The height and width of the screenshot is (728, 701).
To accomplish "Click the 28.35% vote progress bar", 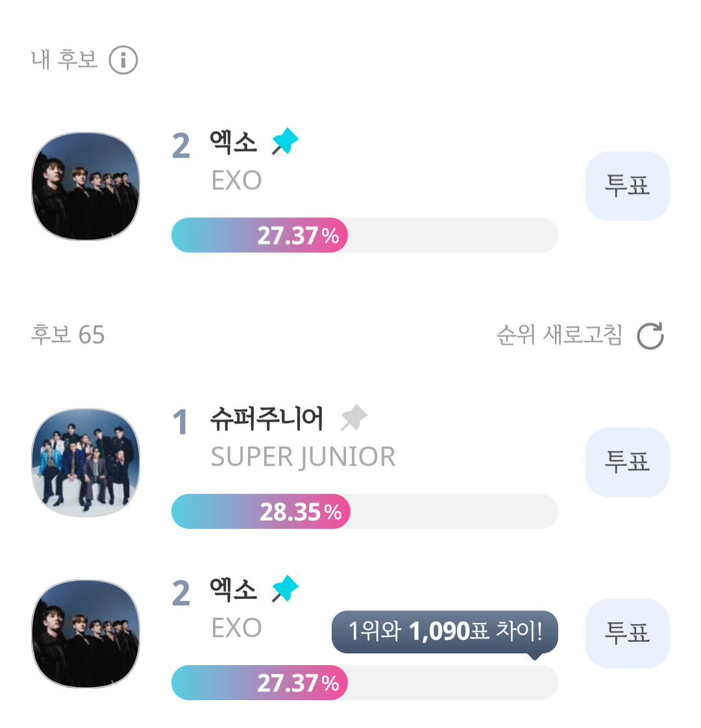I will pyautogui.click(x=363, y=511).
